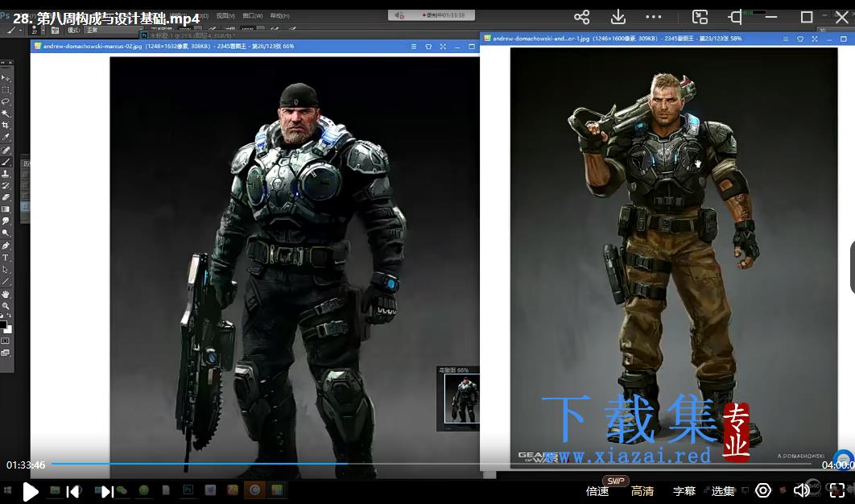Click the video title 28. 第八周构成与设计基础.mp4
This screenshot has width=855, height=504.
click(106, 19)
